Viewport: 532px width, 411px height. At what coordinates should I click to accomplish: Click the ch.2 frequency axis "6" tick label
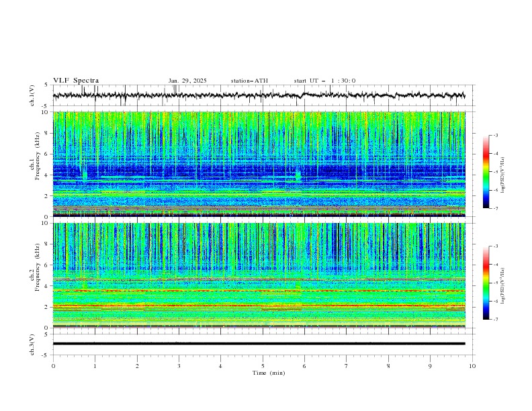pos(48,265)
